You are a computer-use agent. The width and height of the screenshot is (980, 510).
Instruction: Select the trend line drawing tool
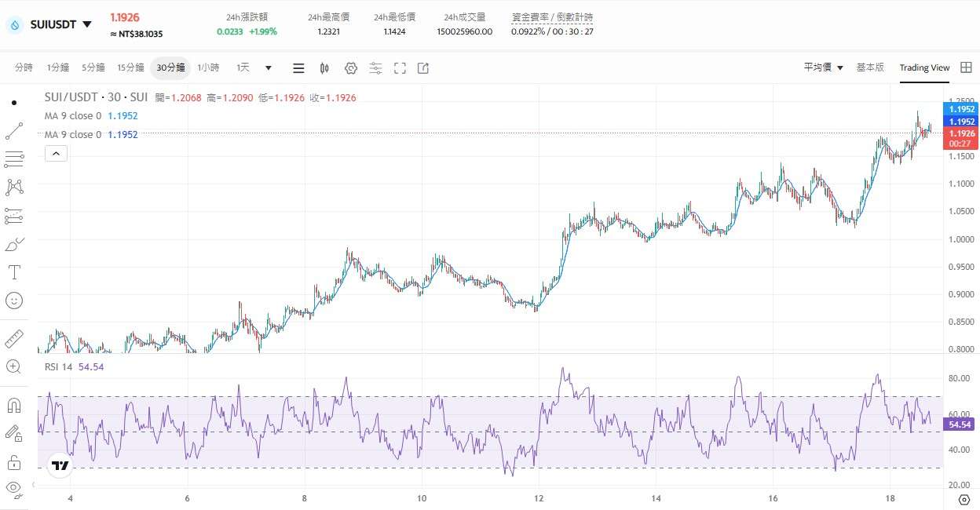click(14, 131)
